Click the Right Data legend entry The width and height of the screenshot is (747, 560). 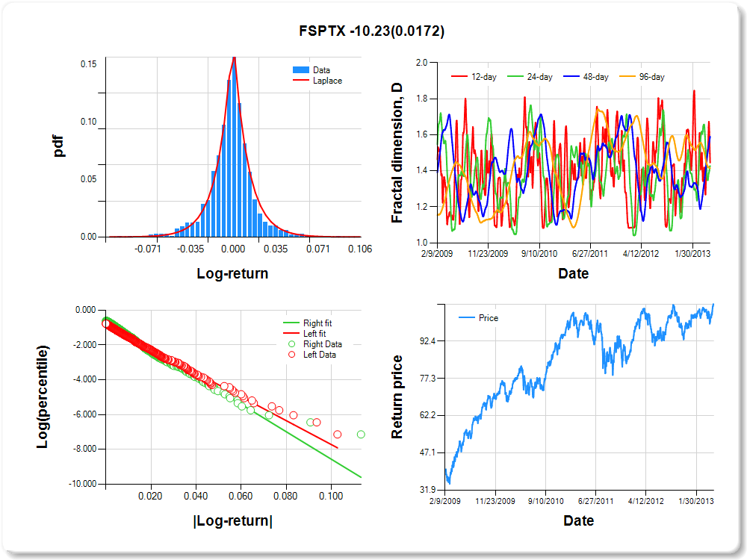click(x=315, y=343)
